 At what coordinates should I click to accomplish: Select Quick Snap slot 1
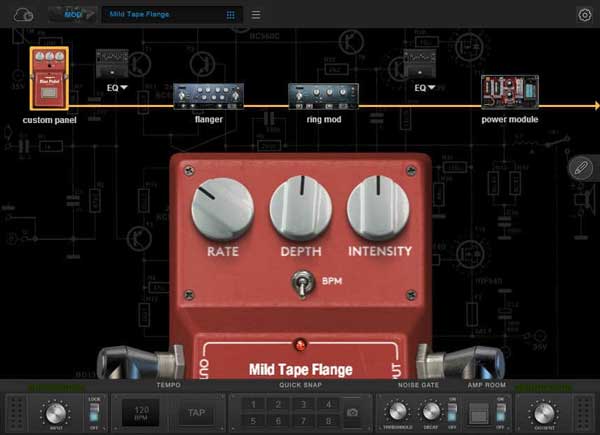click(x=253, y=404)
